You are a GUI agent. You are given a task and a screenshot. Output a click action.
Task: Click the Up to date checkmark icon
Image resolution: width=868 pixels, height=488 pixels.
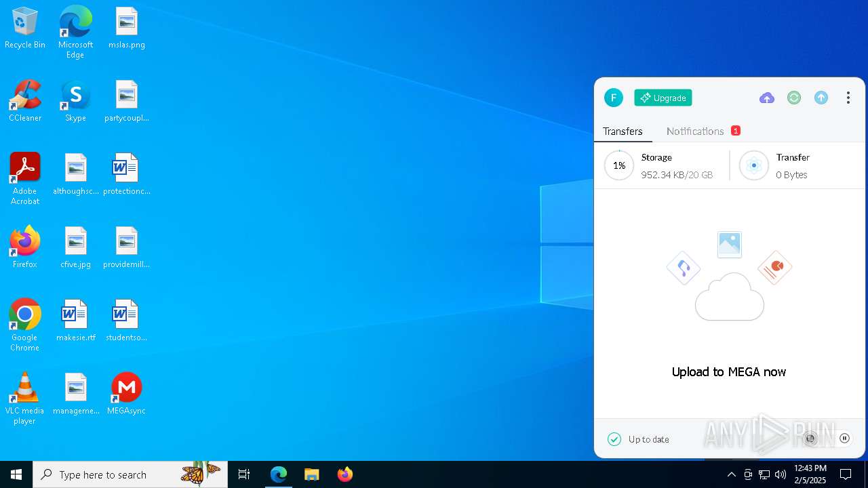[x=614, y=439]
